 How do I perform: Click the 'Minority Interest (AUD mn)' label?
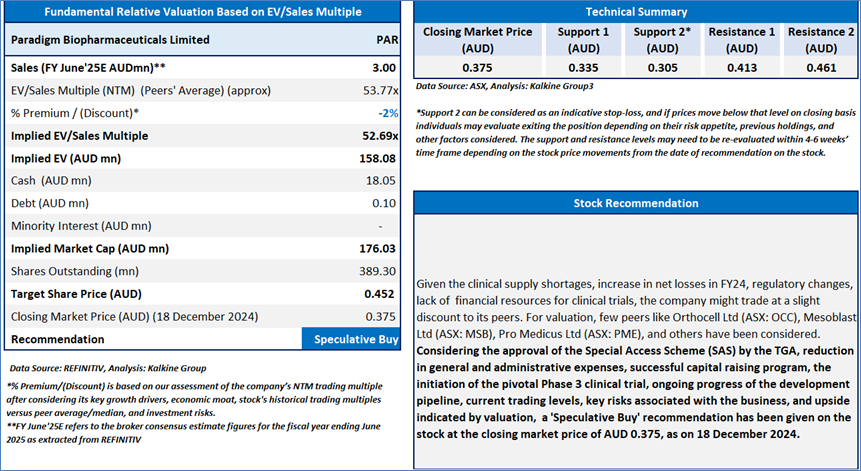81,226
